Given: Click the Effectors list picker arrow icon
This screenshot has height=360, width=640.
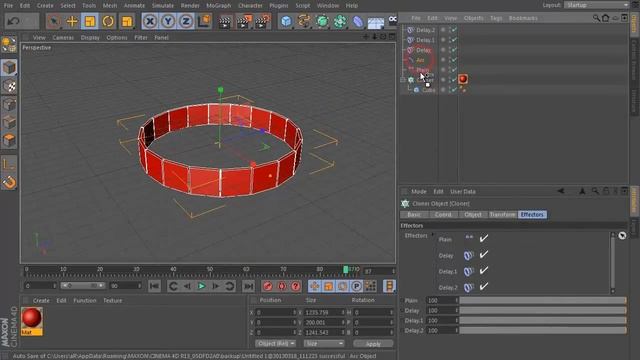Looking at the screenshot, I should (x=622, y=236).
